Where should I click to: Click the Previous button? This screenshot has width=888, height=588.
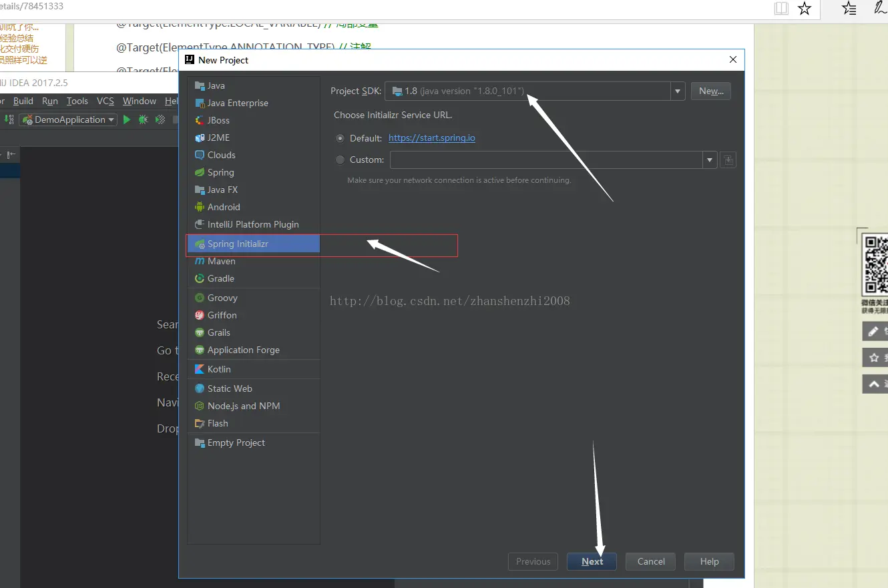tap(533, 561)
